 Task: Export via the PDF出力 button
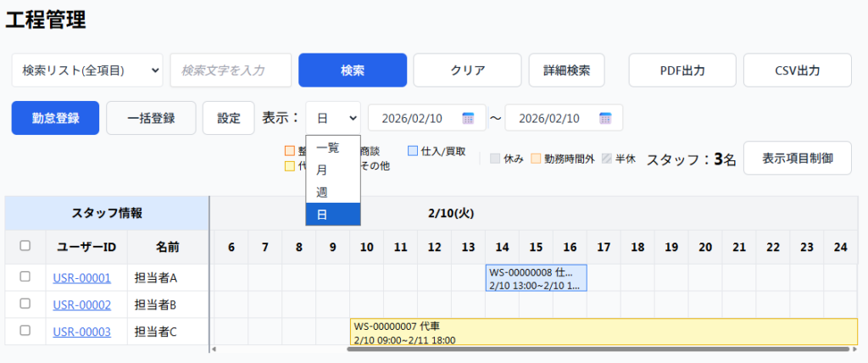pyautogui.click(x=682, y=70)
